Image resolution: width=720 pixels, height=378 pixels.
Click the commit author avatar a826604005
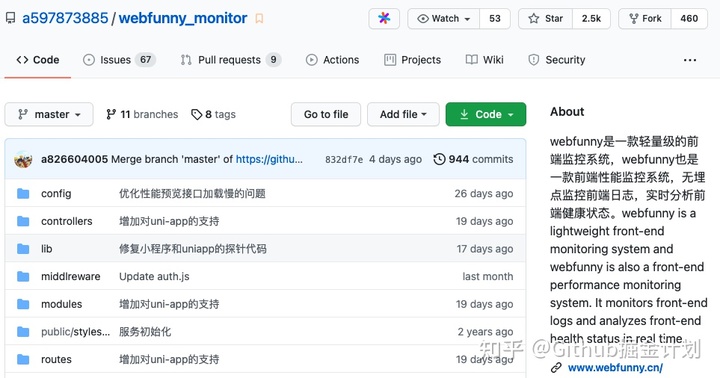click(23, 159)
